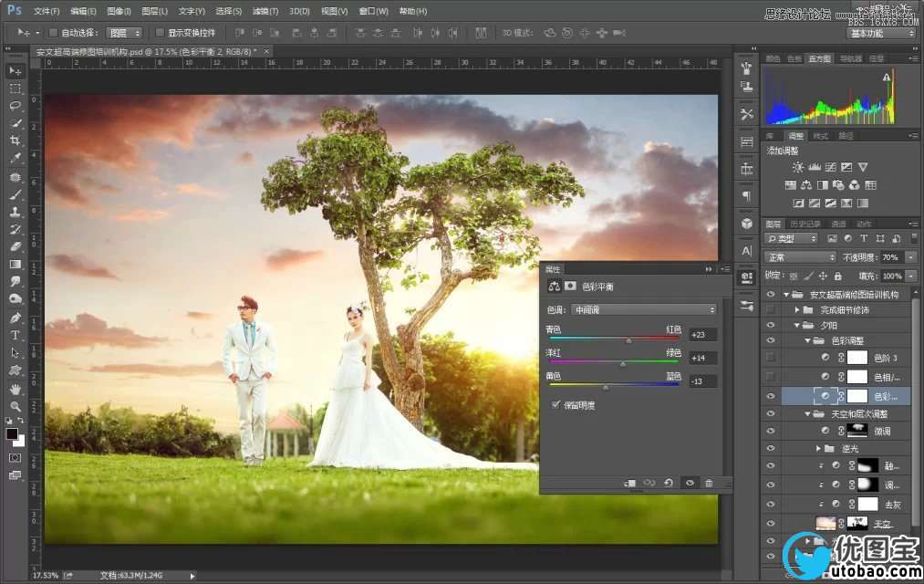
Task: Show the hidden 色阶 3 layer
Action: coord(770,357)
